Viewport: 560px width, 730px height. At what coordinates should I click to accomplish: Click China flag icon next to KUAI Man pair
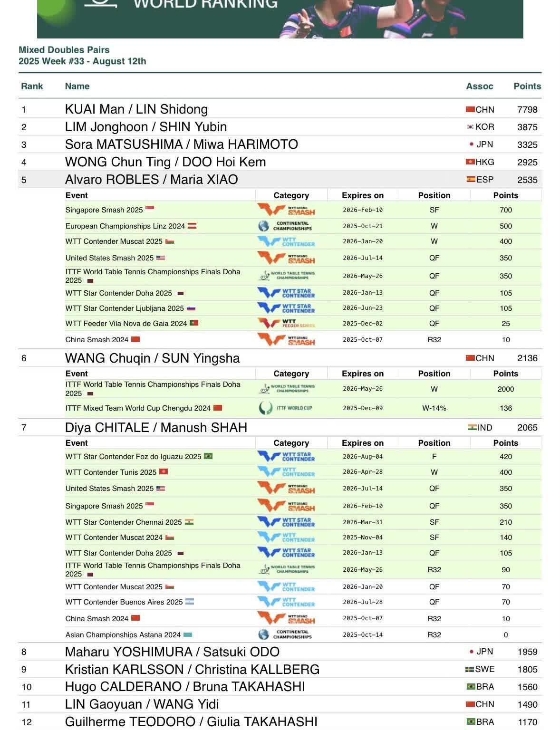pos(470,109)
